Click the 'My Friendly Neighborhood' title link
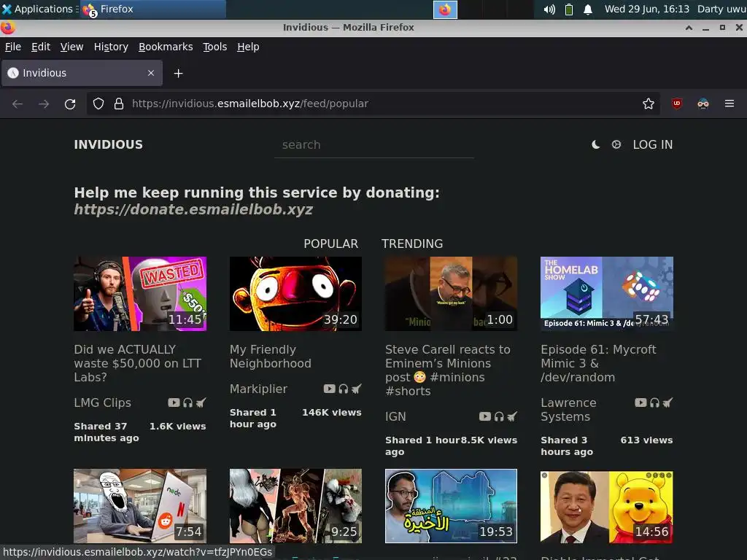The height and width of the screenshot is (560, 747). [x=271, y=356]
